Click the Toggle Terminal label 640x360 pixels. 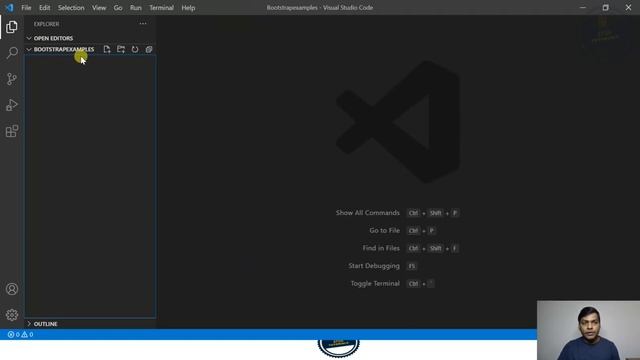click(375, 283)
